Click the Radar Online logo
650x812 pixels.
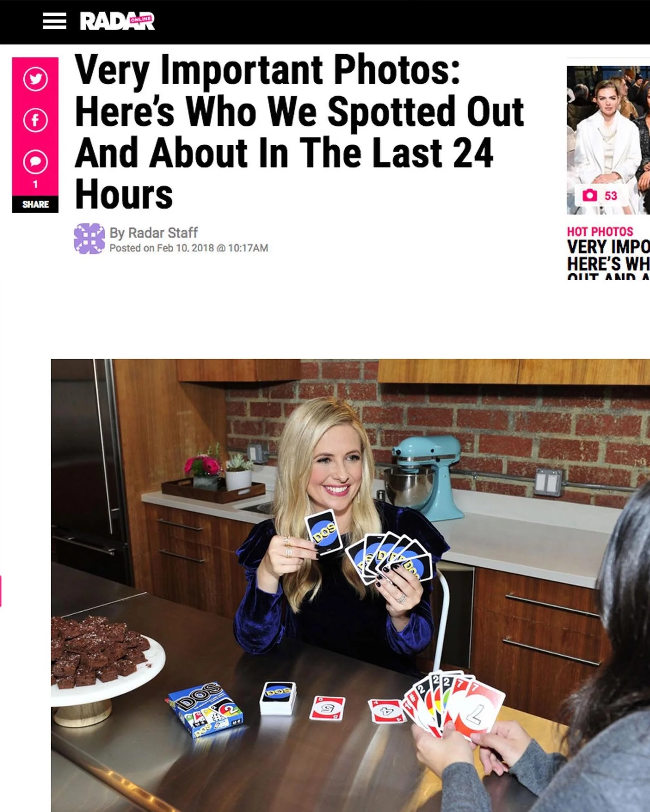click(117, 21)
